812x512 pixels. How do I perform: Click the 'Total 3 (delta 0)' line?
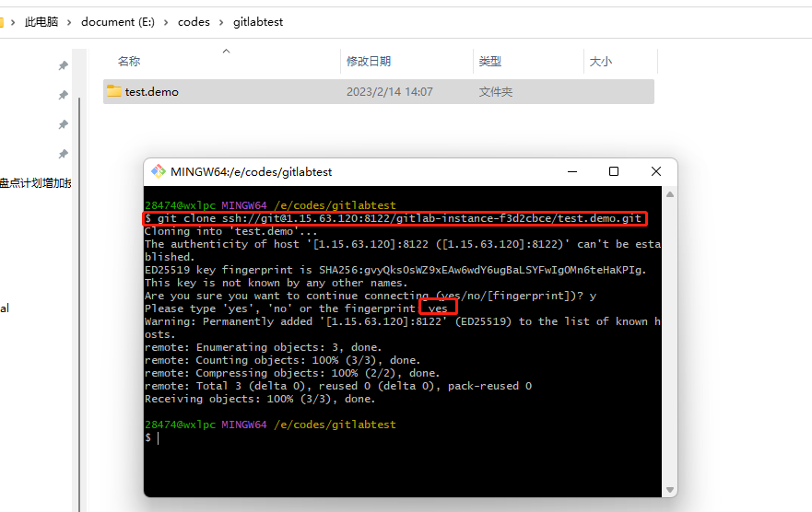[338, 387]
